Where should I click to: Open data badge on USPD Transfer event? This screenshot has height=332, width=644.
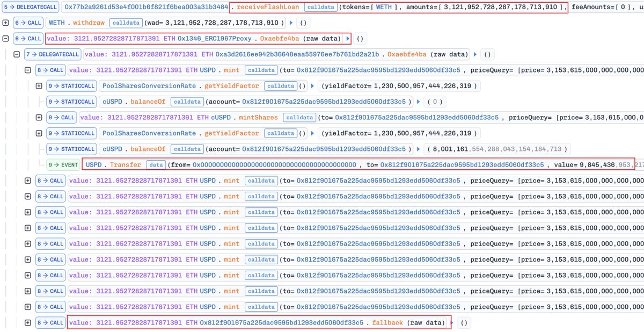click(x=155, y=165)
